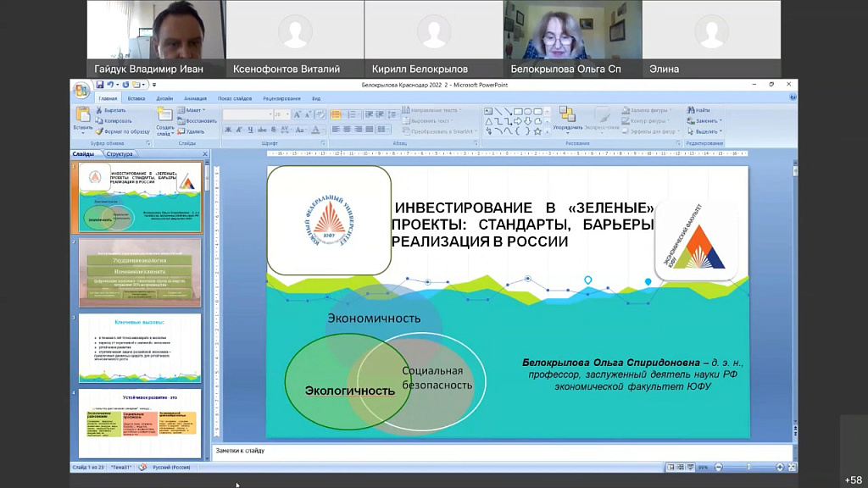The image size is (868, 488).
Task: Close the slides pane with X
Action: pos(205,154)
